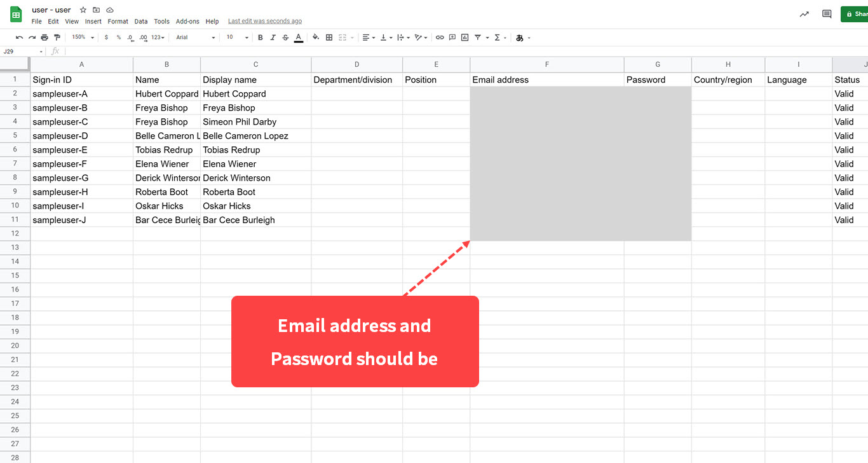Click the green Share button
Viewport: 868px width, 463px height.
(x=855, y=14)
